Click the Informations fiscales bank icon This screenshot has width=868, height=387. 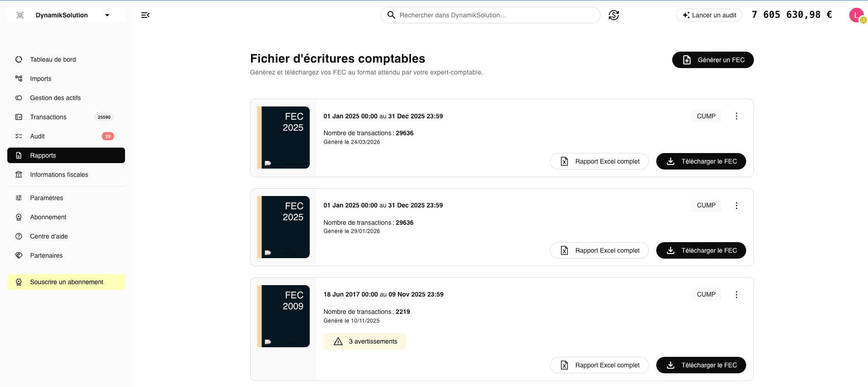pyautogui.click(x=19, y=175)
